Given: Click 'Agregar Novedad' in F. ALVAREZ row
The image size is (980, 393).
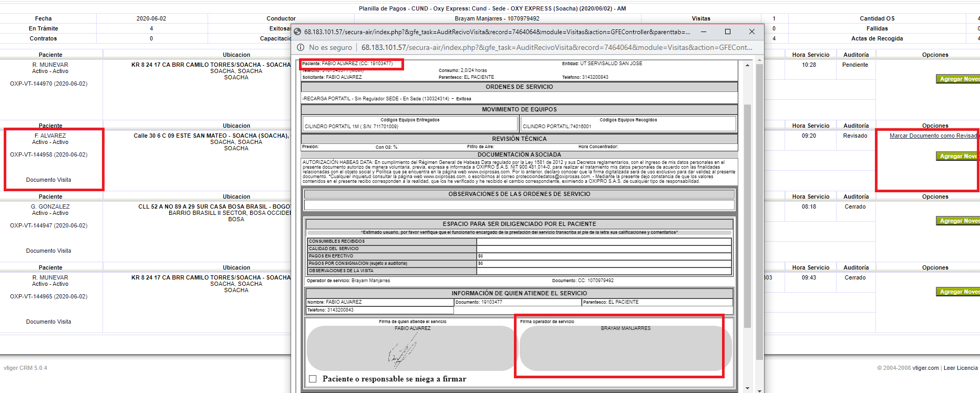Looking at the screenshot, I should tap(958, 156).
